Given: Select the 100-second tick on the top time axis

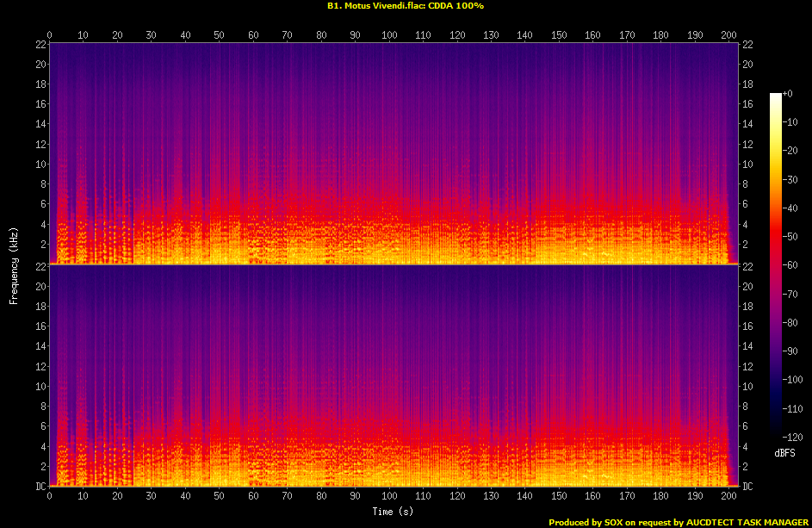Looking at the screenshot, I should tap(389, 35).
